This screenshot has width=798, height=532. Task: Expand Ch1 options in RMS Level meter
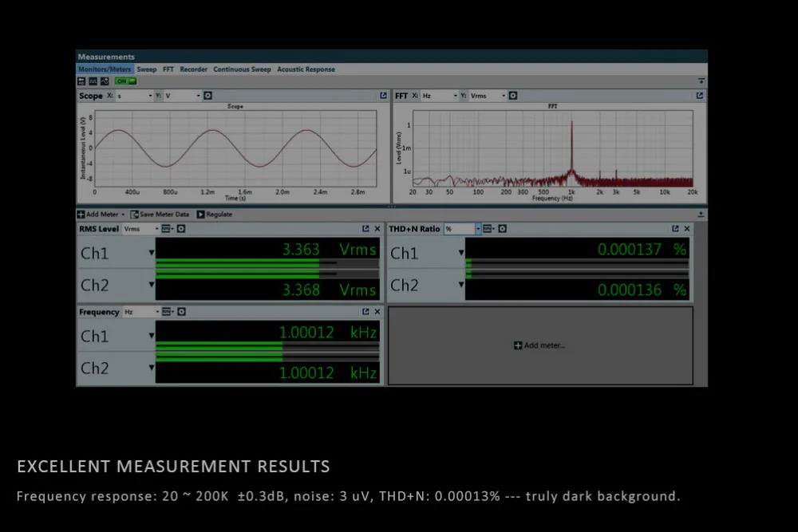coord(151,253)
